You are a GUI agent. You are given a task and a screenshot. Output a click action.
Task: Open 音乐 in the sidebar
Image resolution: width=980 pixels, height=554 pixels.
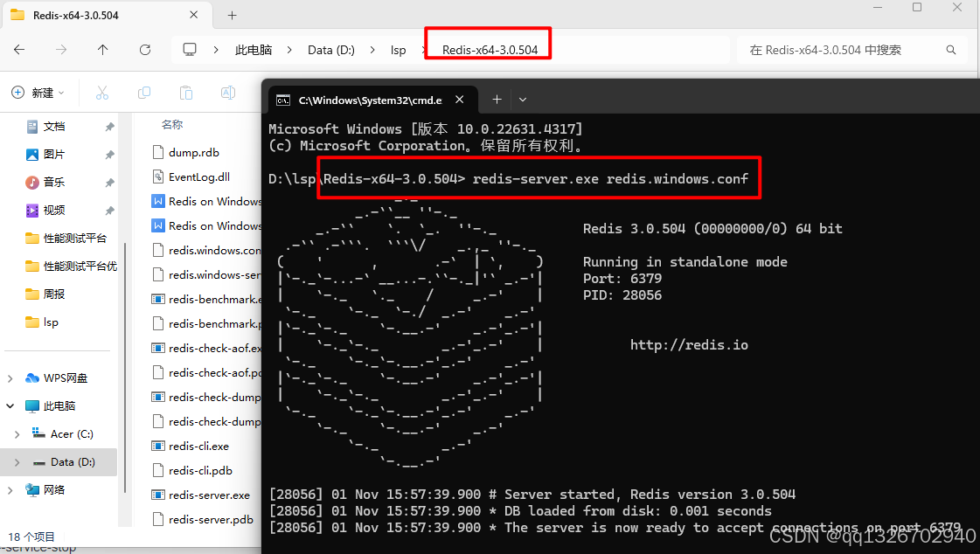point(54,183)
